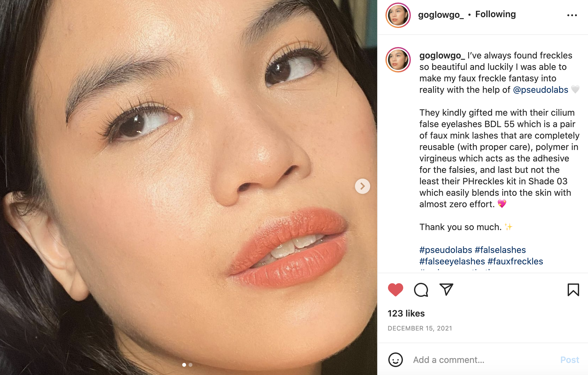Open the #falseeyelashes hashtag
This screenshot has width=588, height=375.
[452, 261]
